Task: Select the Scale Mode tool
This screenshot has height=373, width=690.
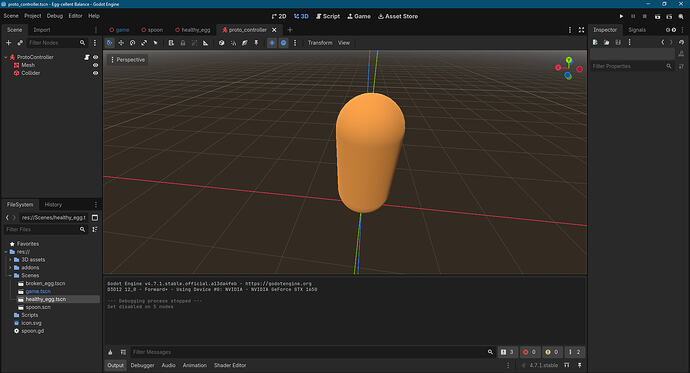Action: click(144, 43)
